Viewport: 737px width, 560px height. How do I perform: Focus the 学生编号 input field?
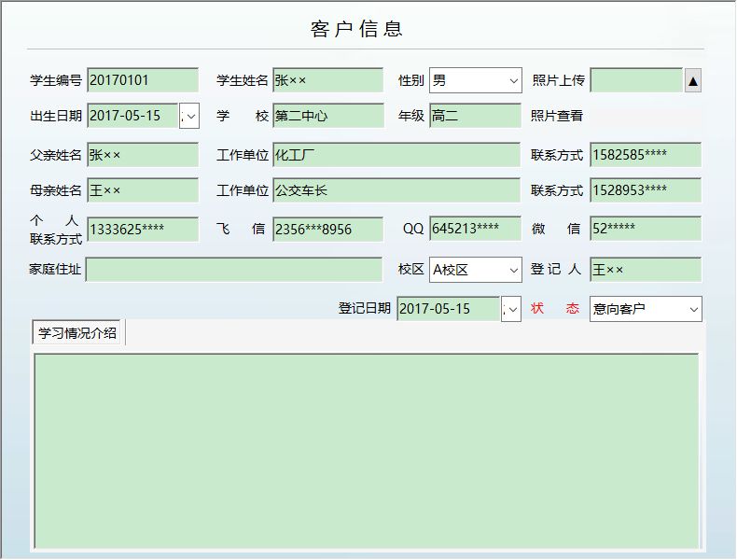pyautogui.click(x=143, y=80)
